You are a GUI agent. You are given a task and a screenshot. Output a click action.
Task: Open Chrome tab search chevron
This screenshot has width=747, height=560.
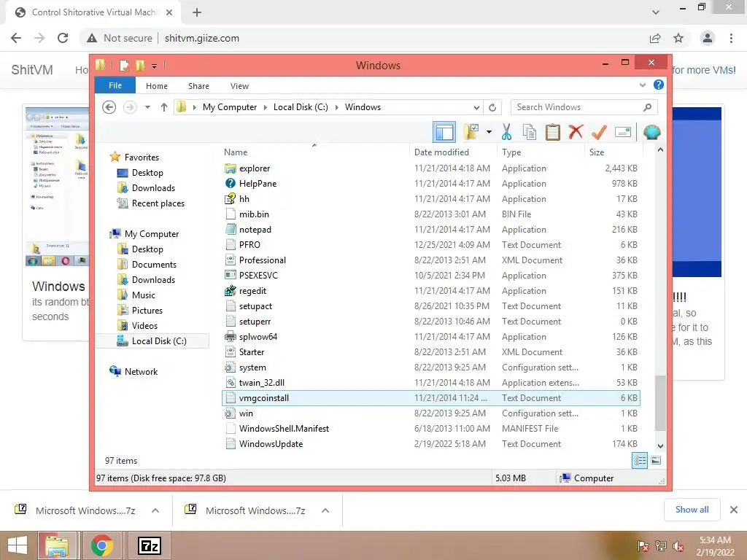coord(656,12)
